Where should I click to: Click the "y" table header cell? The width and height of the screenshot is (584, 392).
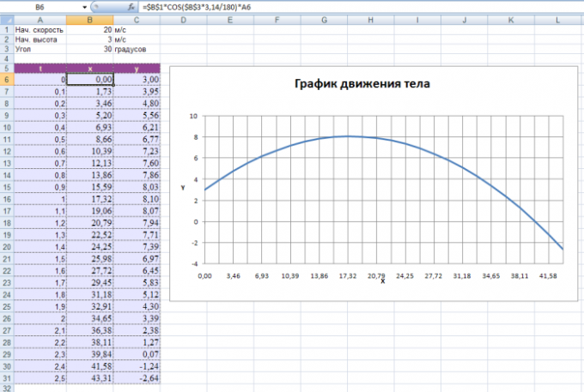pyautogui.click(x=136, y=69)
